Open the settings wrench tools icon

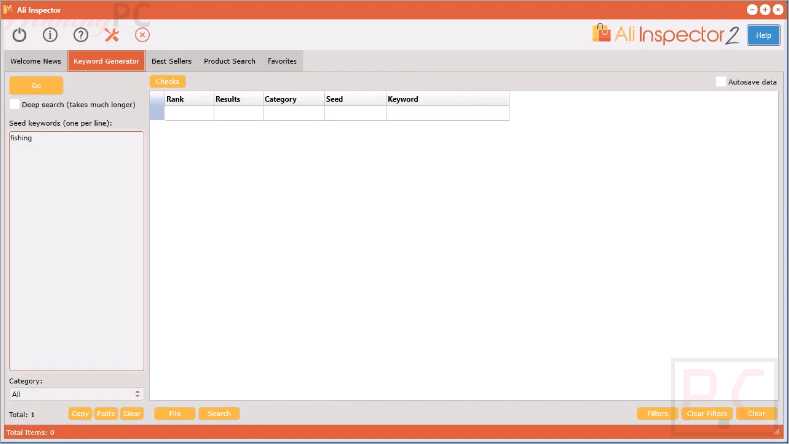(x=112, y=35)
